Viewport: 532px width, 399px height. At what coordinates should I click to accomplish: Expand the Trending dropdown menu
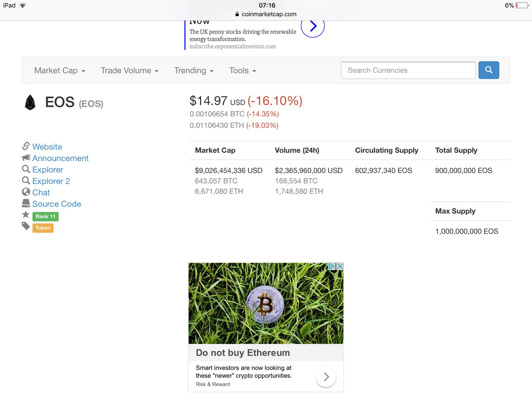click(194, 71)
